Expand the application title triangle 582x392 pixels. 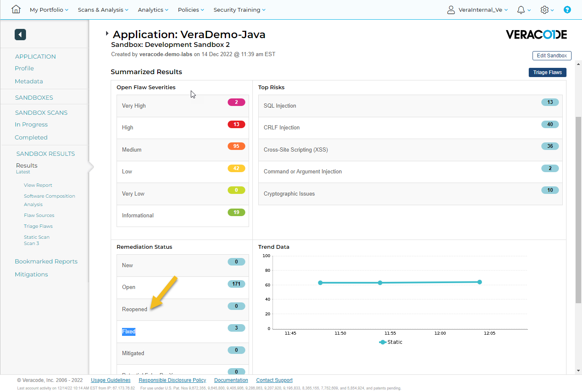click(x=107, y=33)
